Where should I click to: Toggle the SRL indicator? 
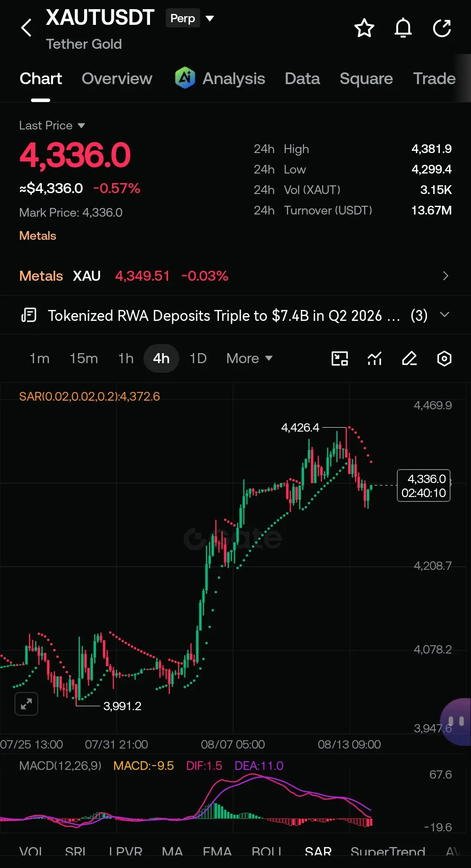pos(75,851)
